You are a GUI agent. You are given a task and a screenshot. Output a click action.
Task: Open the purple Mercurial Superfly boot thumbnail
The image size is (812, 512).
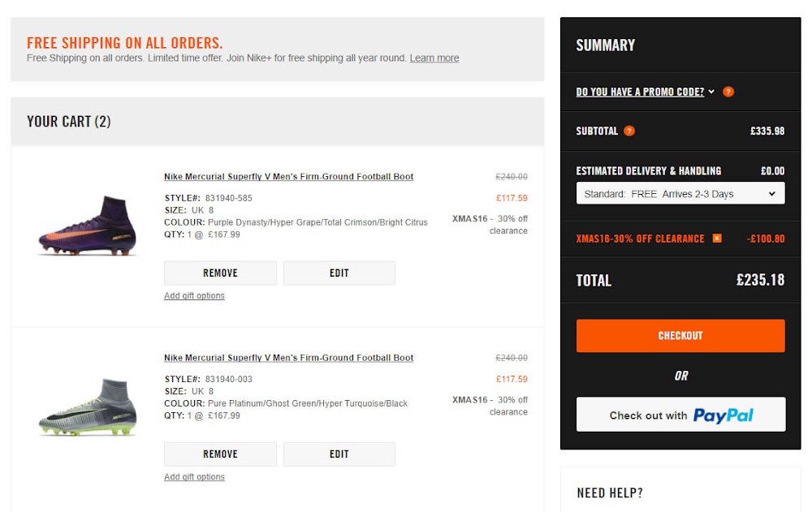pyautogui.click(x=88, y=226)
